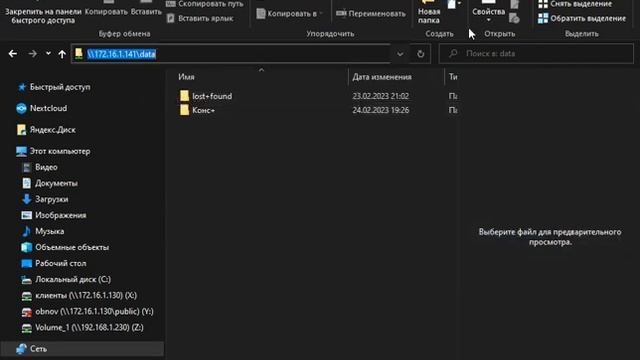Sort by the Имя column header
The width and height of the screenshot is (640, 360).
point(186,77)
